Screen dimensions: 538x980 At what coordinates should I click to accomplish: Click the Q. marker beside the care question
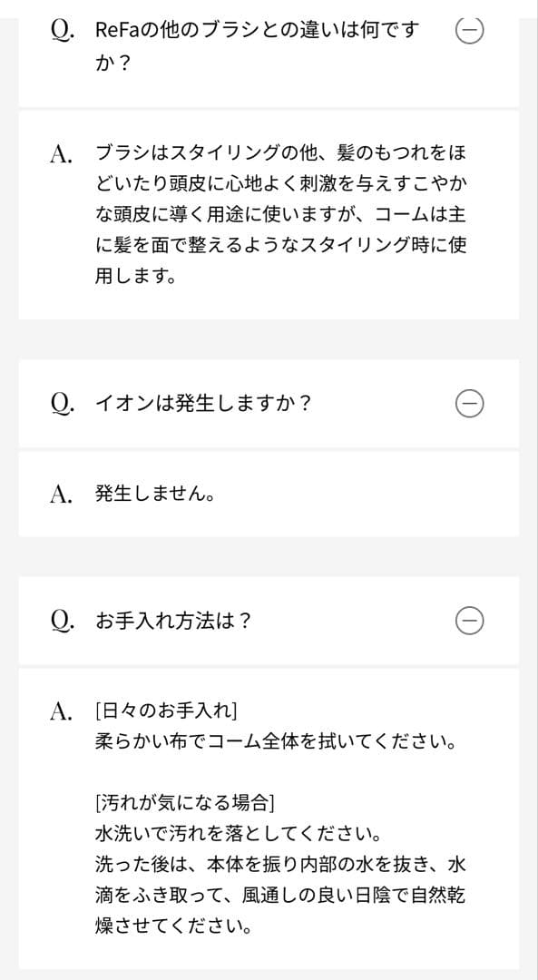click(x=58, y=622)
